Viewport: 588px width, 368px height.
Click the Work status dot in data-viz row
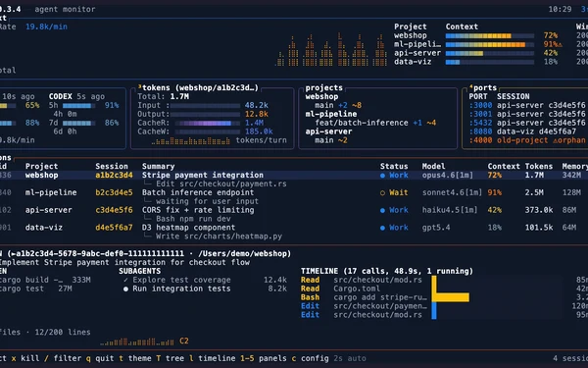(x=382, y=228)
